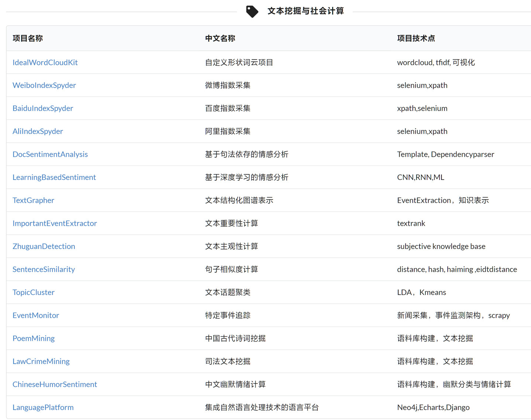Click the TopicCluster project link
The height and width of the screenshot is (420, 531).
click(x=34, y=292)
